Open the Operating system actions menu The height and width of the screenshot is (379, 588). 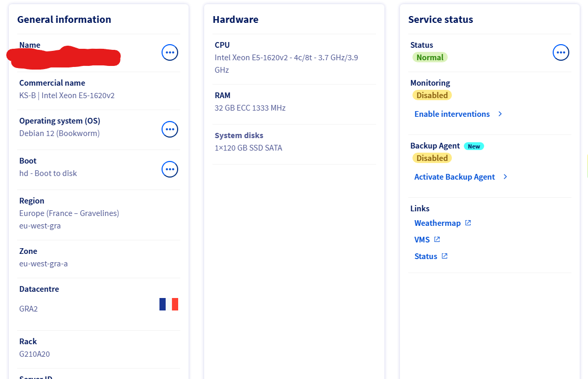point(170,129)
